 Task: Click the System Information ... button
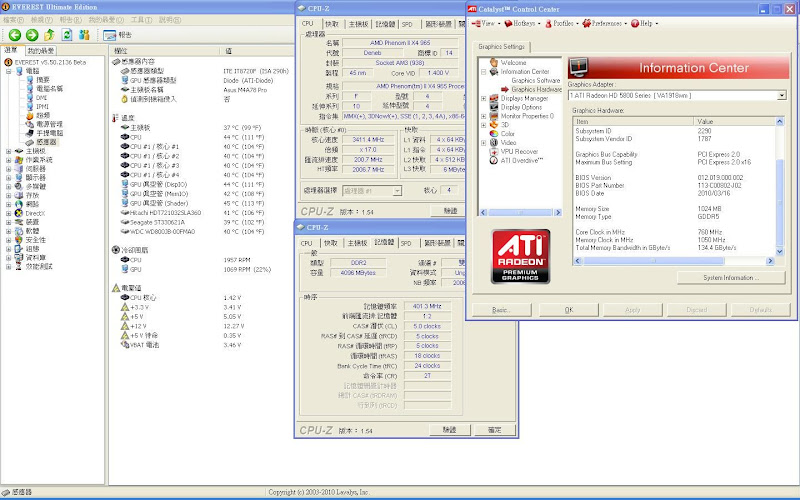731,278
